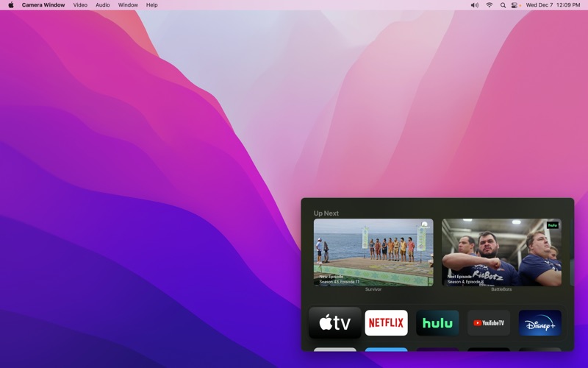Click the Survivor title label
588x368 pixels.
[x=373, y=289]
